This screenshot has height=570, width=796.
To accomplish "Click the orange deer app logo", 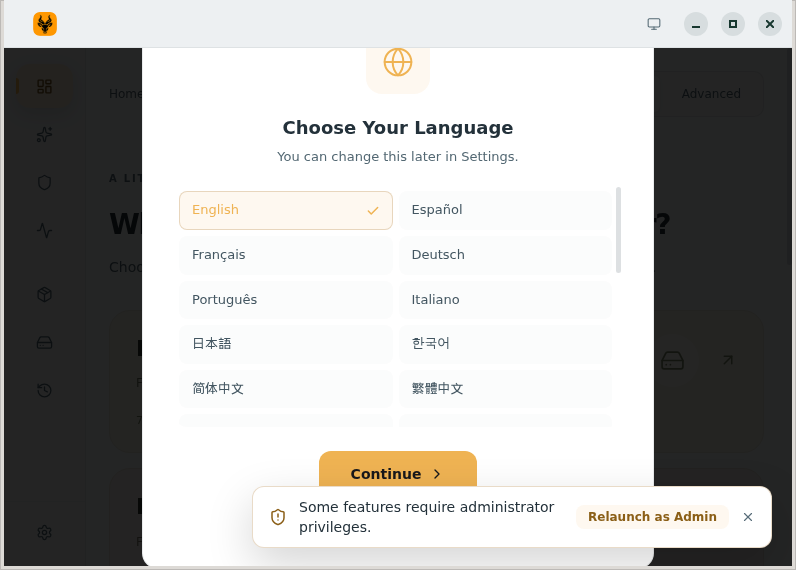I will [x=45, y=24].
